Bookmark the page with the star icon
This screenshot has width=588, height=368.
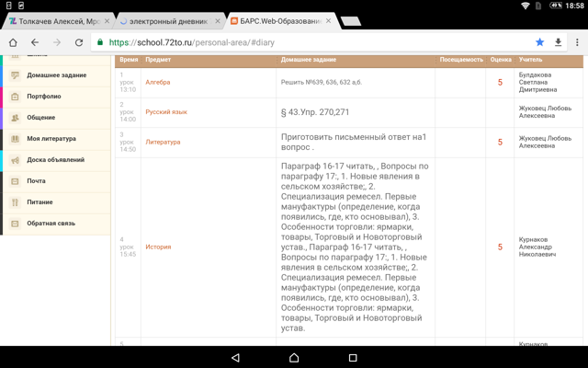[x=539, y=42]
